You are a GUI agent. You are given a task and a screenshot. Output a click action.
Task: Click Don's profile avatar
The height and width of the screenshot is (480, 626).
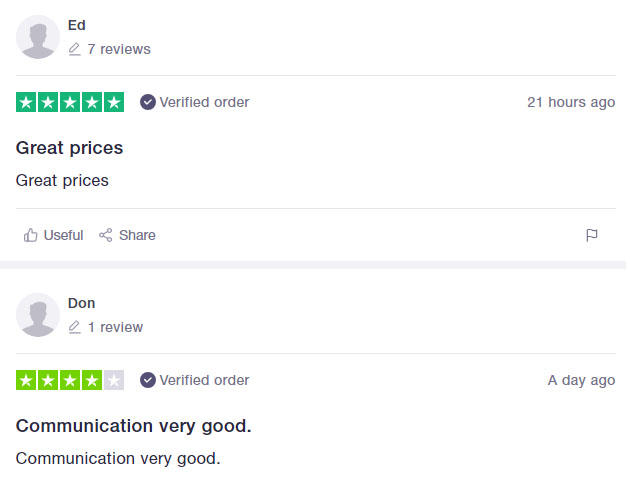coord(38,315)
